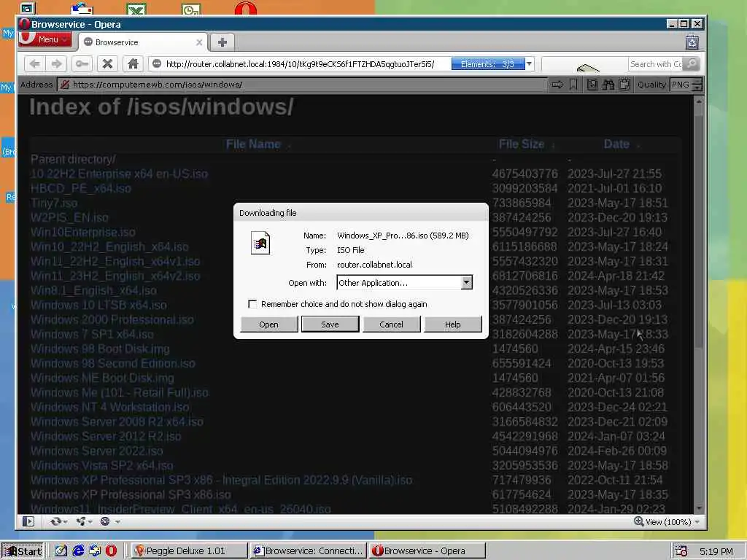Screen dimensions: 747x560
Task: Click the Browservice find binoculars icon
Action: coord(608,85)
